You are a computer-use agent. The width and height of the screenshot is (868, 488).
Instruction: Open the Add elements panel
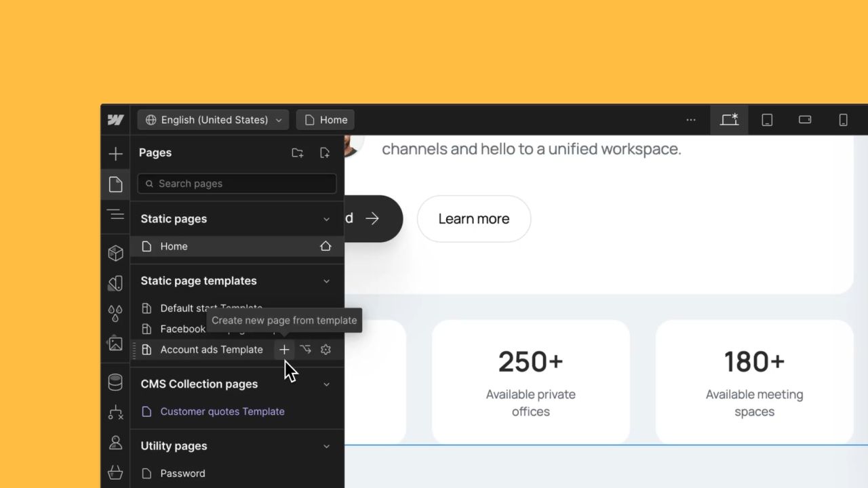[115, 154]
